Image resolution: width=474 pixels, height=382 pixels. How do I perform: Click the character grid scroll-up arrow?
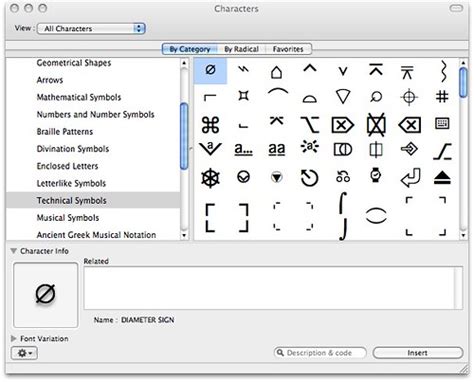pos(463,62)
